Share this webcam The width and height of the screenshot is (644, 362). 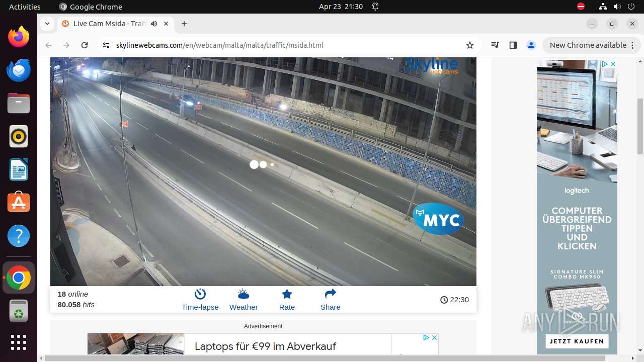pos(331,300)
